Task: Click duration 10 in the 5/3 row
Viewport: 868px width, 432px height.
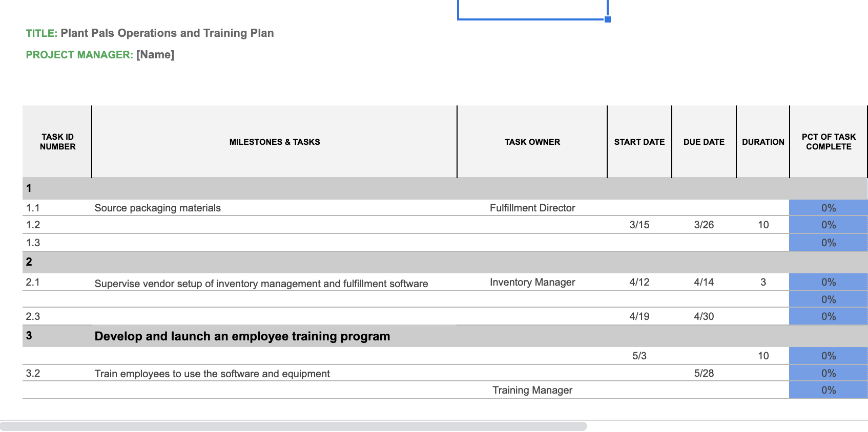Action: pos(763,356)
